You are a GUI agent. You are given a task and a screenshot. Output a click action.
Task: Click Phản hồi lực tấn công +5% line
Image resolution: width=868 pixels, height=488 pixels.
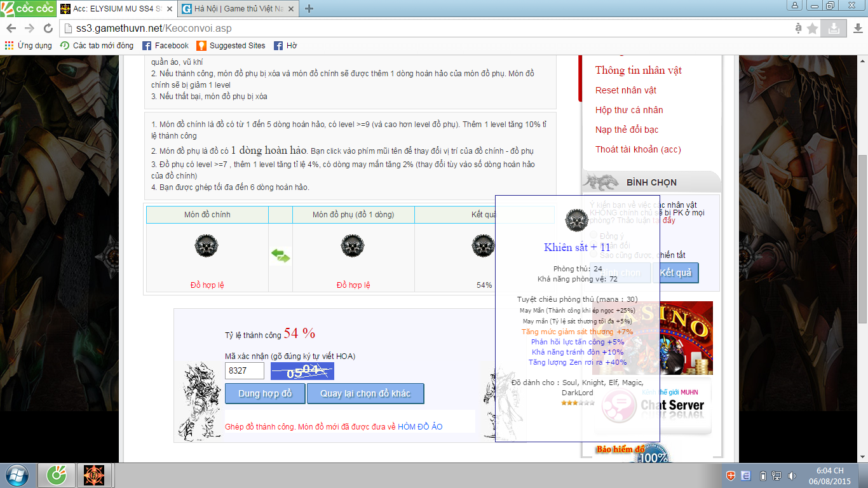click(x=577, y=342)
